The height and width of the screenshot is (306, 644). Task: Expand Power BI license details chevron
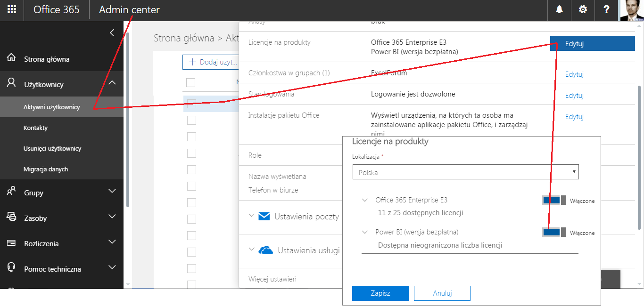click(x=365, y=232)
